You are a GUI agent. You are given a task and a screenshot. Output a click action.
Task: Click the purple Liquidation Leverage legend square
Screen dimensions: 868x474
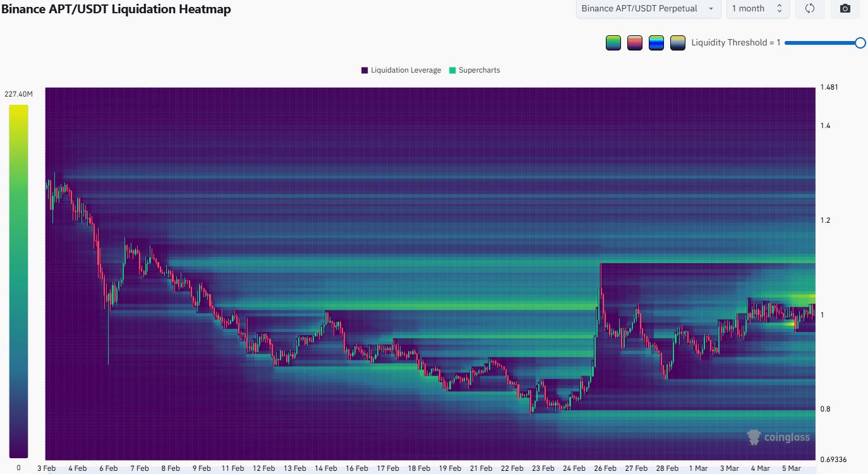[x=363, y=70]
